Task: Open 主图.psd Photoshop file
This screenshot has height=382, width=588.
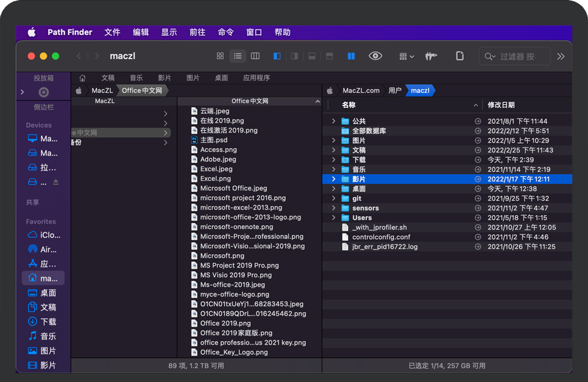Action: (x=213, y=140)
